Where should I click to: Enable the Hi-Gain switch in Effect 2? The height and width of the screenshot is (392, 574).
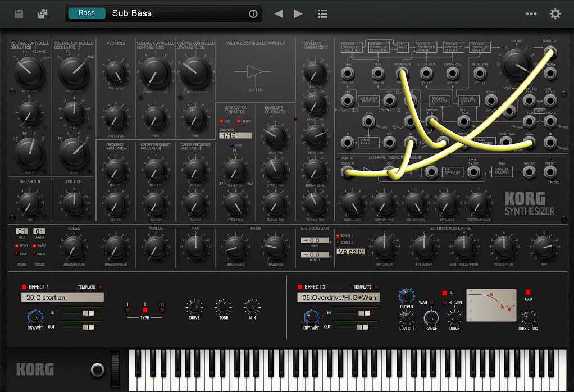[x=444, y=303]
